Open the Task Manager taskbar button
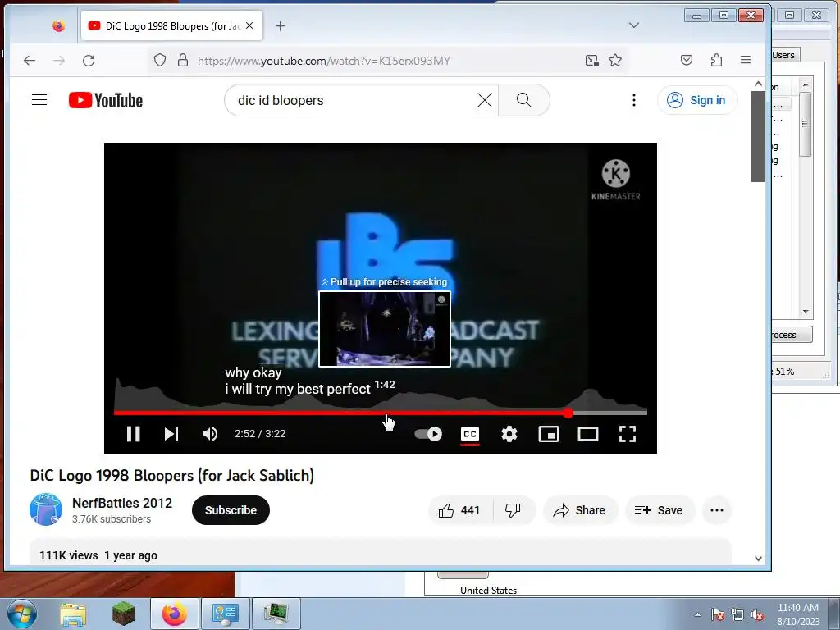Viewport: 840px width, 630px height. (x=276, y=614)
